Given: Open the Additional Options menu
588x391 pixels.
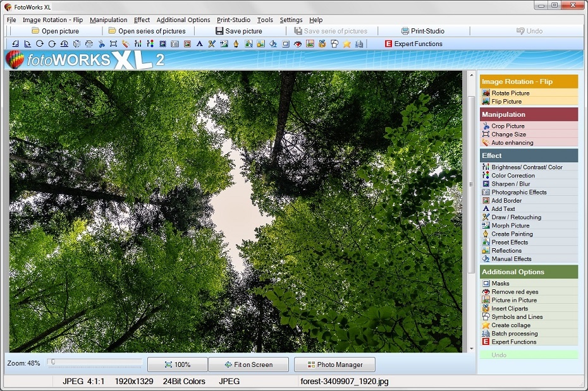Looking at the screenshot, I should pyautogui.click(x=183, y=20).
